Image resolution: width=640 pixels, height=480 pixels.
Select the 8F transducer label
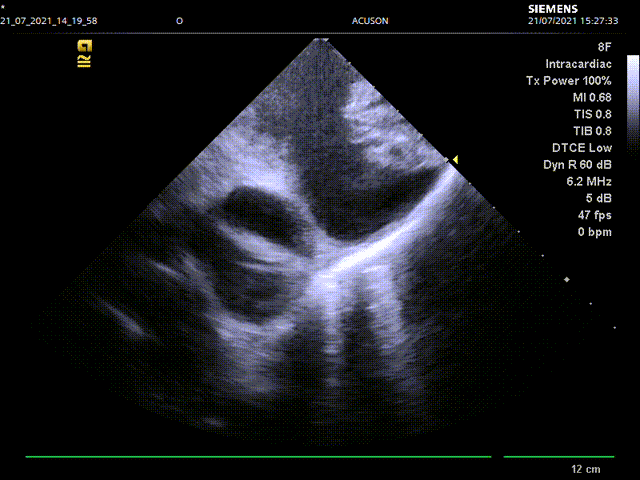pyautogui.click(x=603, y=47)
